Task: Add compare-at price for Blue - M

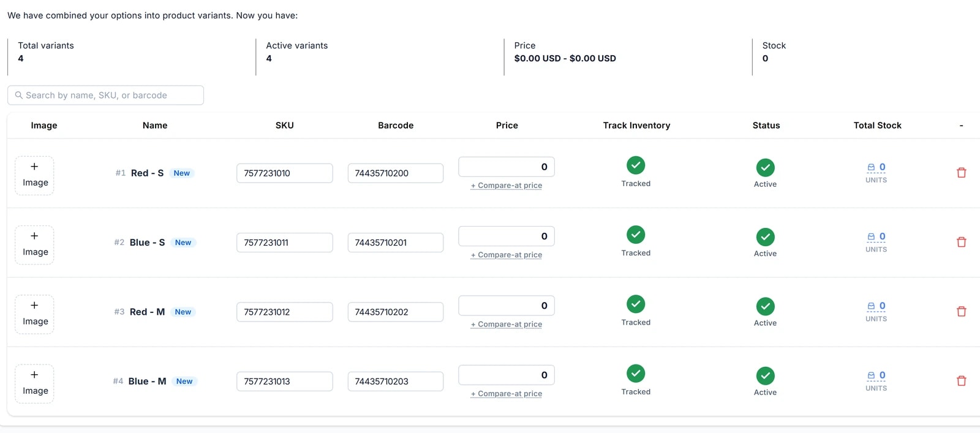Action: [507, 394]
